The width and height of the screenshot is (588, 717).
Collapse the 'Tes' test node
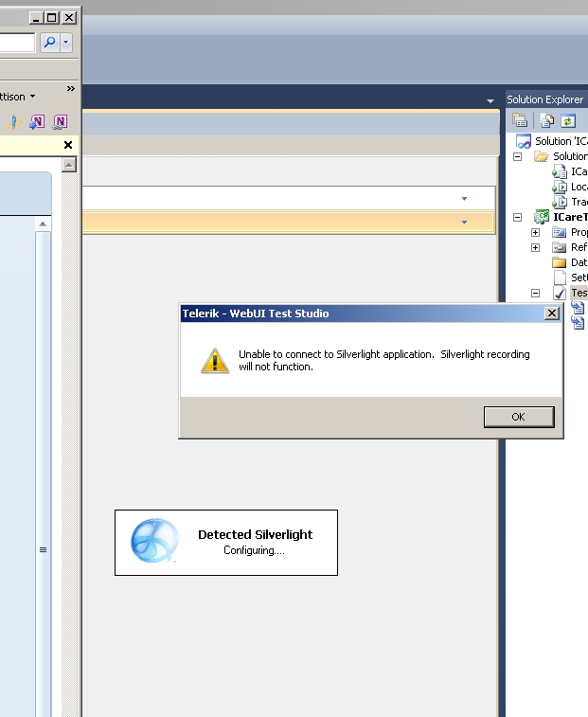tap(535, 293)
